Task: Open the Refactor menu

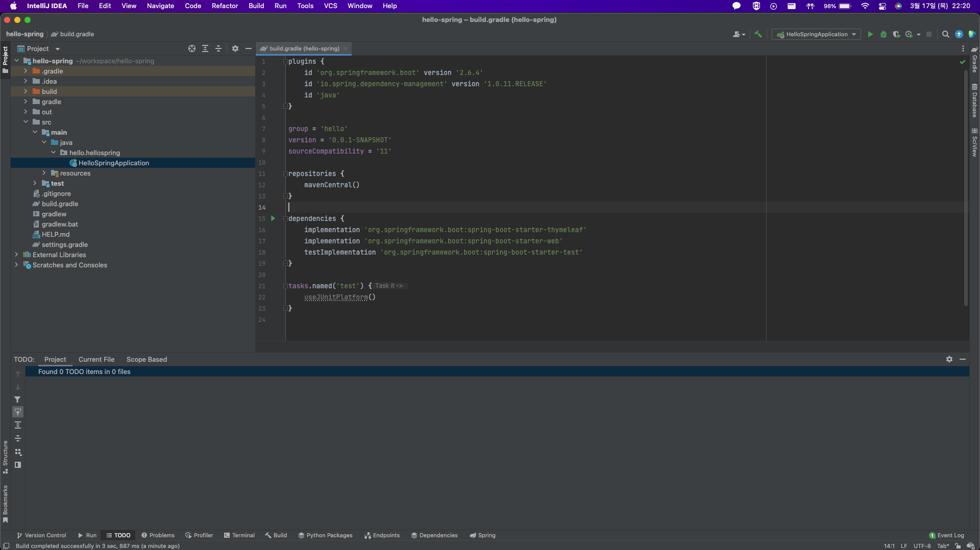Action: tap(225, 6)
